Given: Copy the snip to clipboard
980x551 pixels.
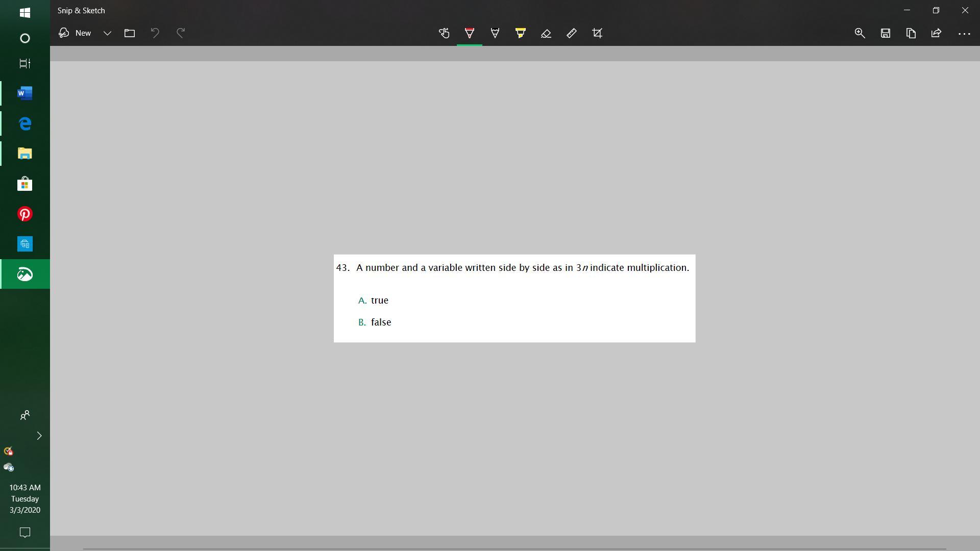Looking at the screenshot, I should tap(911, 33).
